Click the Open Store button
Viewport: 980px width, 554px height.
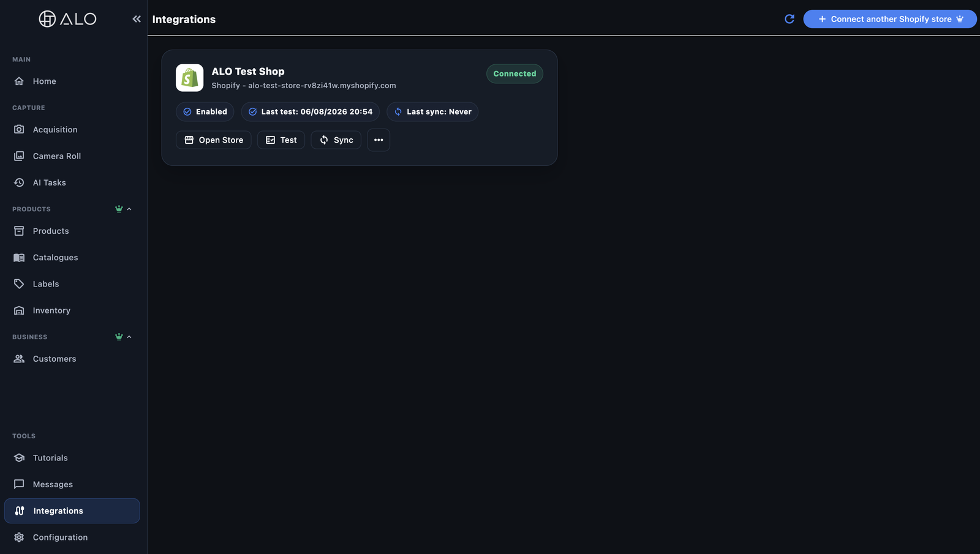(214, 140)
